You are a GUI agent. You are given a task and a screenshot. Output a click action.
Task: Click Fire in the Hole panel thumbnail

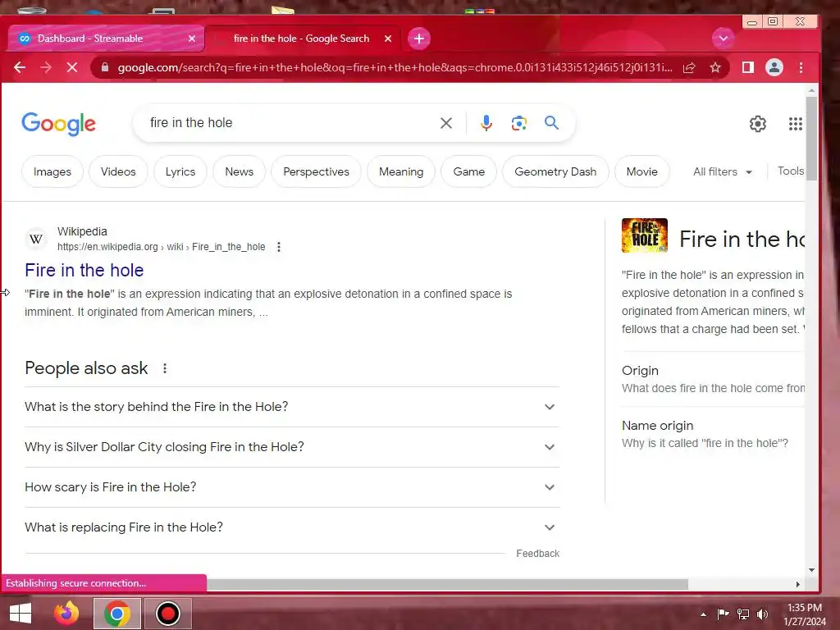tap(645, 235)
